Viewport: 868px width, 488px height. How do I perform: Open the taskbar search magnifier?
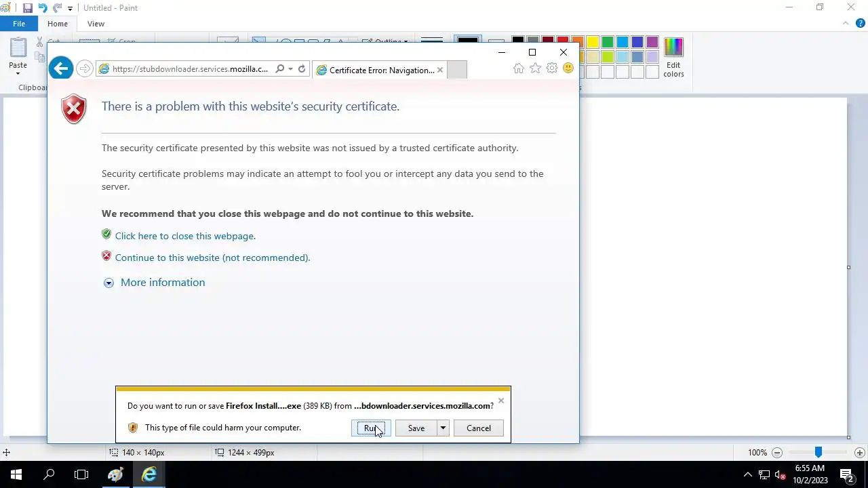coord(49,474)
